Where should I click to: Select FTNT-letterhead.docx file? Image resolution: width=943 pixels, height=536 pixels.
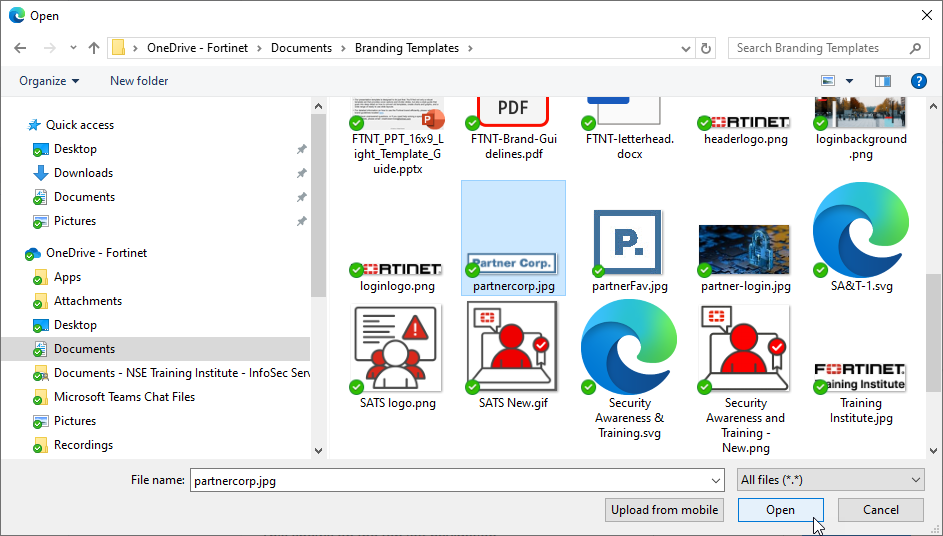tap(630, 129)
